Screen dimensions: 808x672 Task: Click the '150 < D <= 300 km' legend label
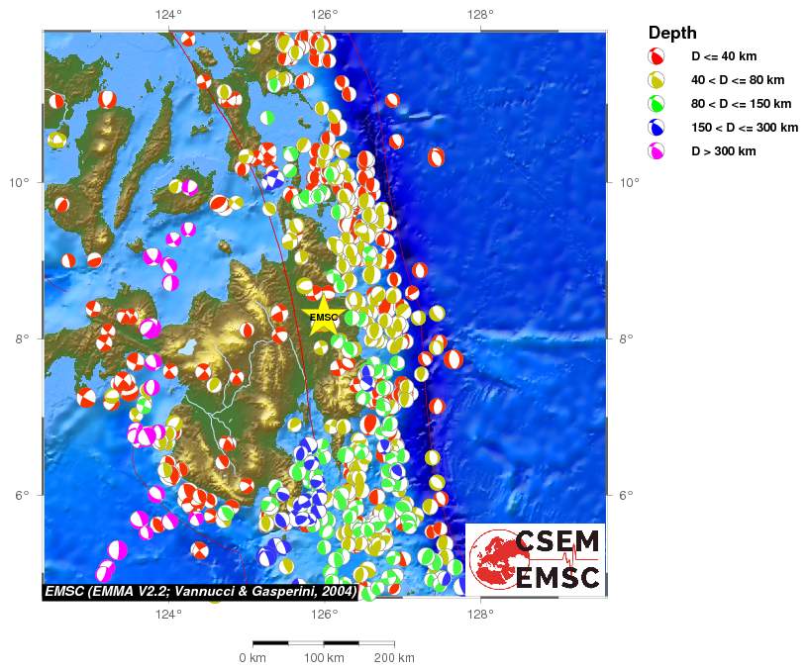point(745,128)
